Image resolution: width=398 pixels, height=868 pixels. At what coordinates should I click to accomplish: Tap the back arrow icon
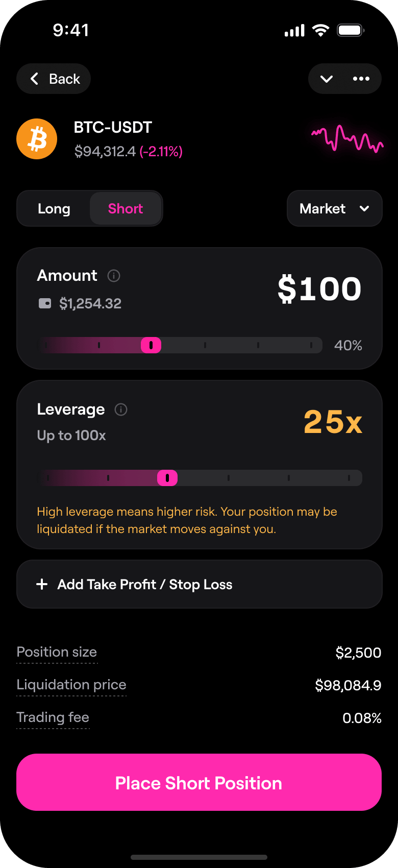tap(35, 79)
